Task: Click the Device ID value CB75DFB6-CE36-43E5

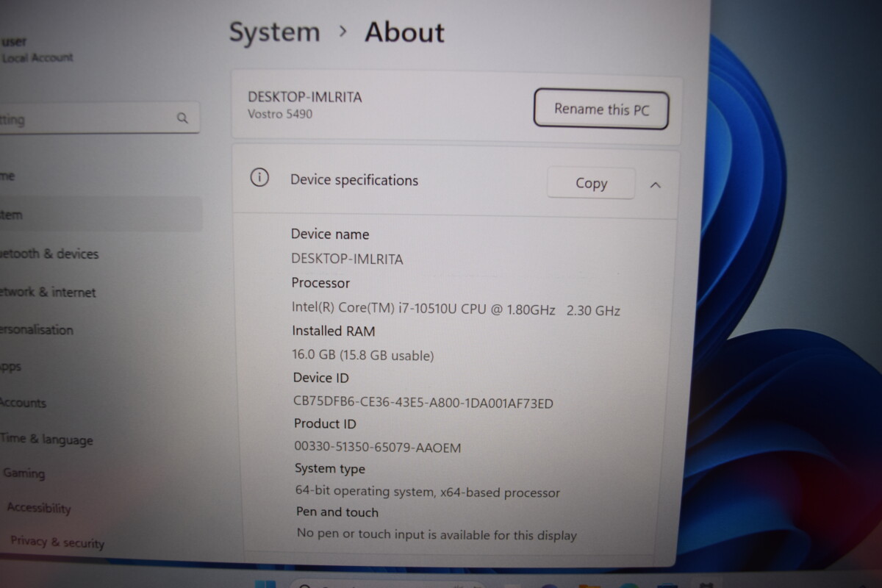Action: [x=423, y=403]
